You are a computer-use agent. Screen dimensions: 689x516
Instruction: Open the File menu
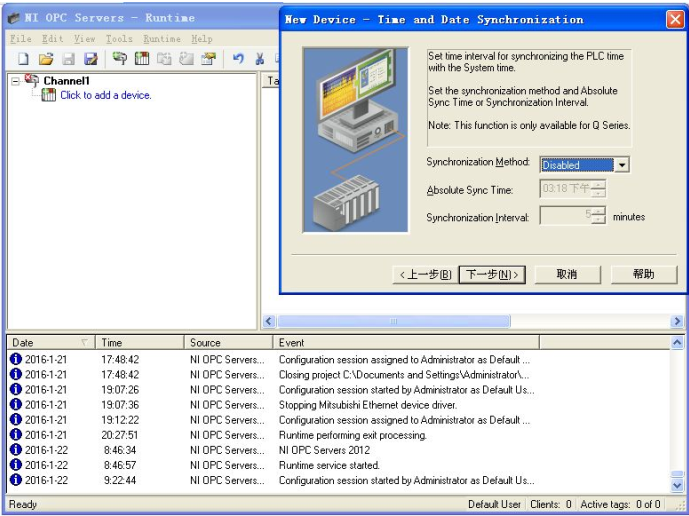(21, 39)
